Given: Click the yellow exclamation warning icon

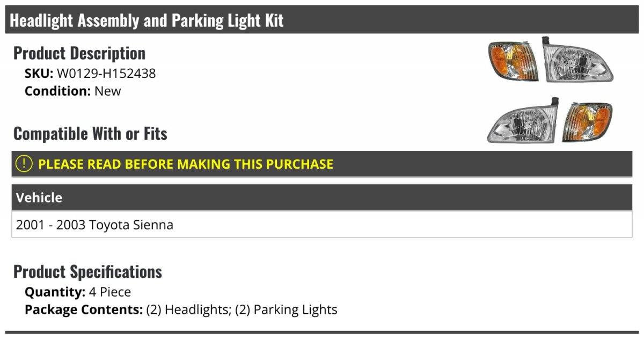Looking at the screenshot, I should [24, 164].
